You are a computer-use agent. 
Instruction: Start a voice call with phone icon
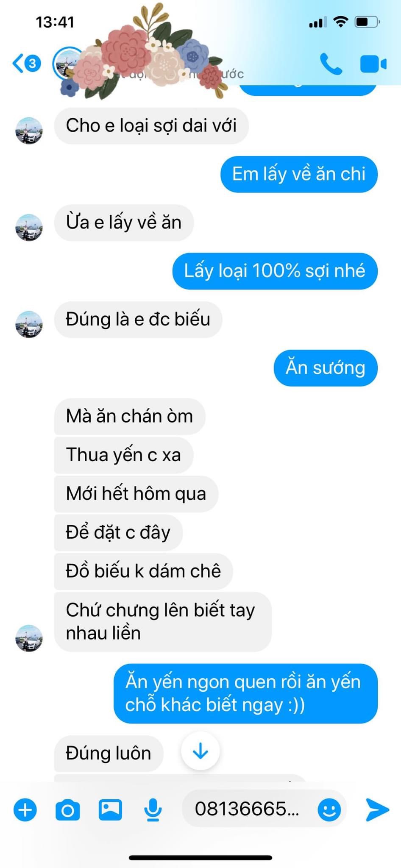tap(331, 64)
